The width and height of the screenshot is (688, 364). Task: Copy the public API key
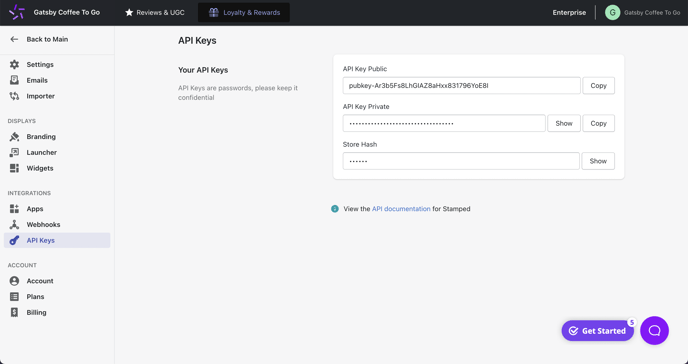598,86
